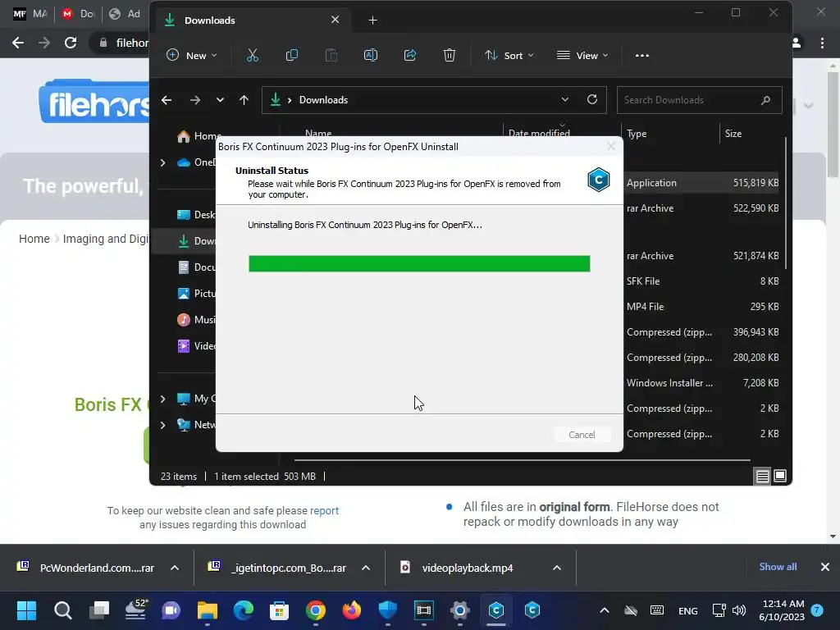Show hidden system tray icons

pyautogui.click(x=605, y=610)
